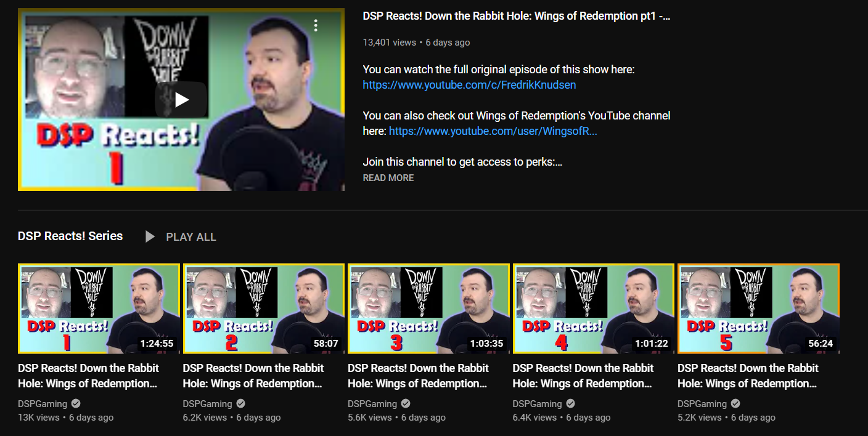
Task: Open the three-dot menu on featured video
Action: (x=316, y=25)
